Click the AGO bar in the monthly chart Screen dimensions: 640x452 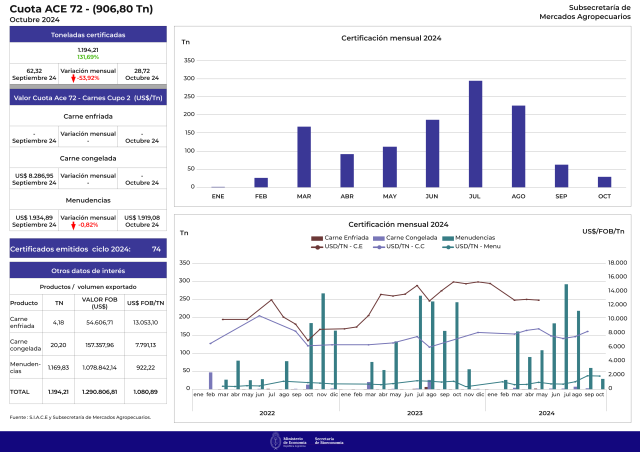point(518,146)
